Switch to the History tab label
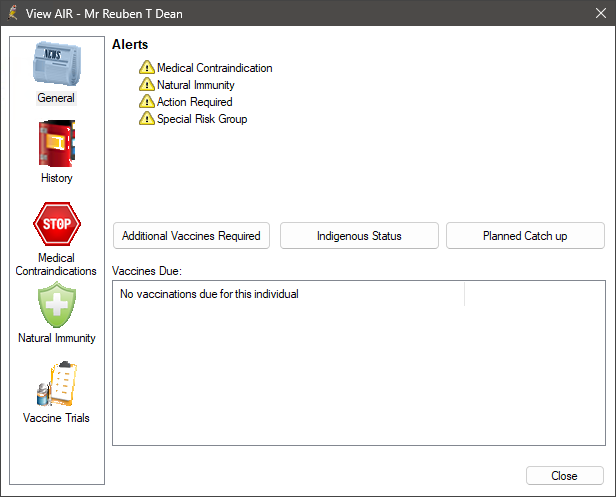Viewport: 616px width, 497px height. [56, 178]
